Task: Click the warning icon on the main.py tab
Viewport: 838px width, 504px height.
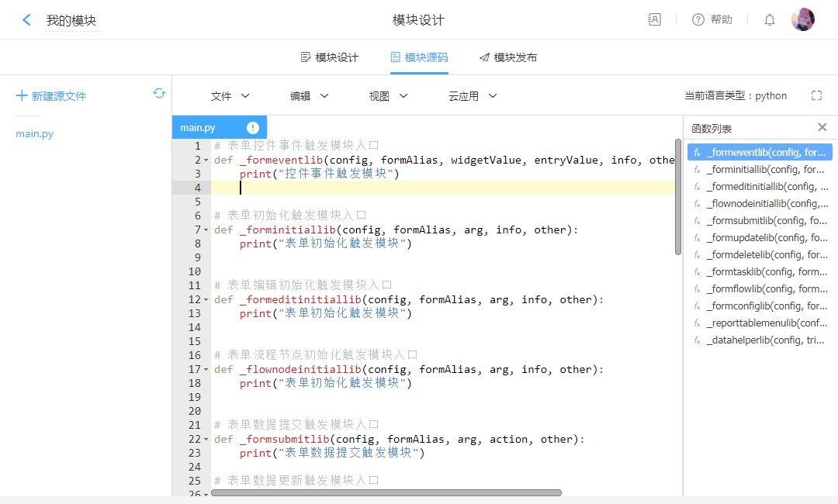Action: coord(253,127)
